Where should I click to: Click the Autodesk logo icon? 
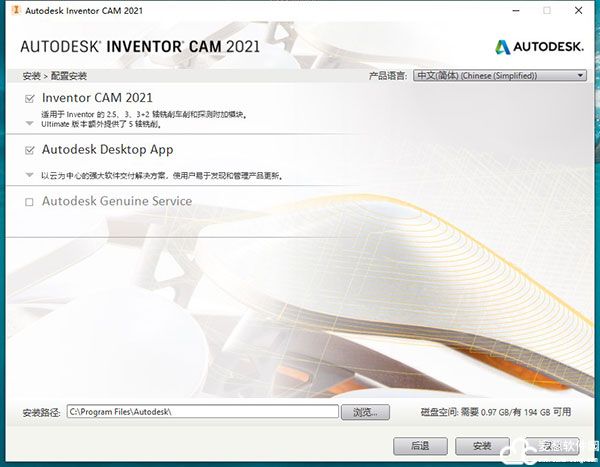tap(503, 47)
